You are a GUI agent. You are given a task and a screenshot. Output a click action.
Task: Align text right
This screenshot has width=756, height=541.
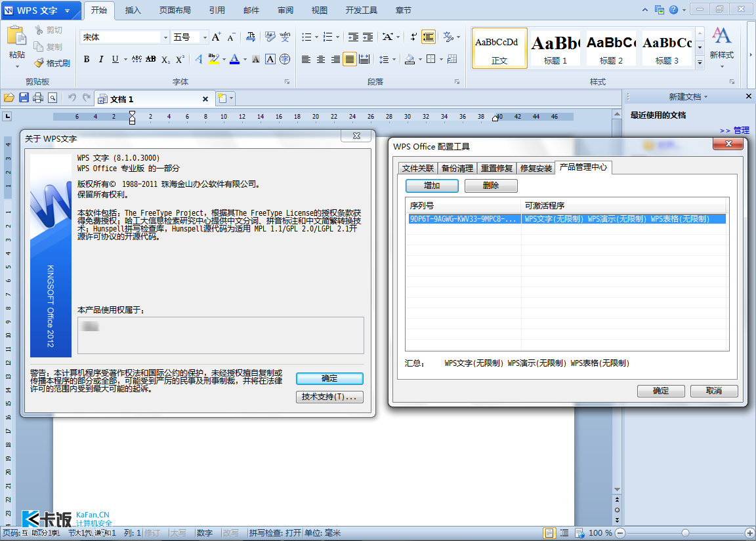click(335, 59)
